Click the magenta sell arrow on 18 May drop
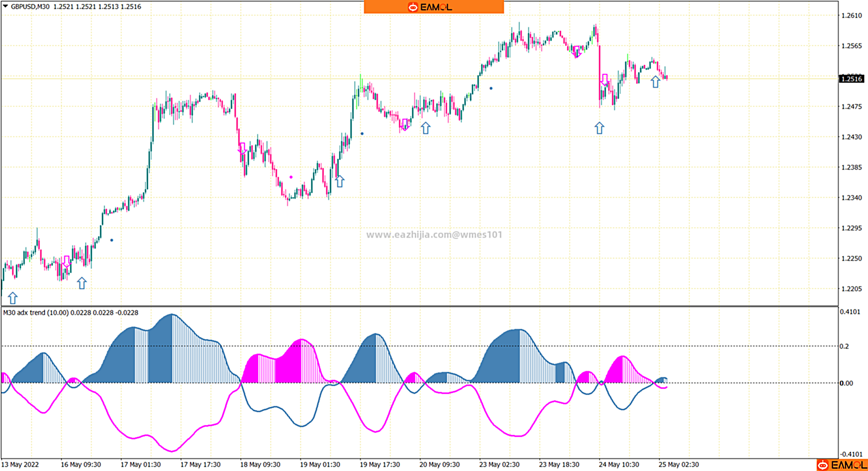 242,149
